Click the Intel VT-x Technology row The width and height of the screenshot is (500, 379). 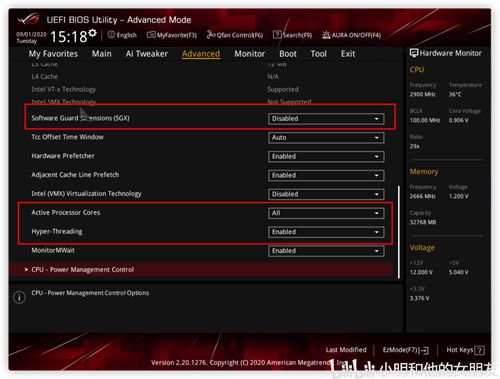click(x=165, y=89)
